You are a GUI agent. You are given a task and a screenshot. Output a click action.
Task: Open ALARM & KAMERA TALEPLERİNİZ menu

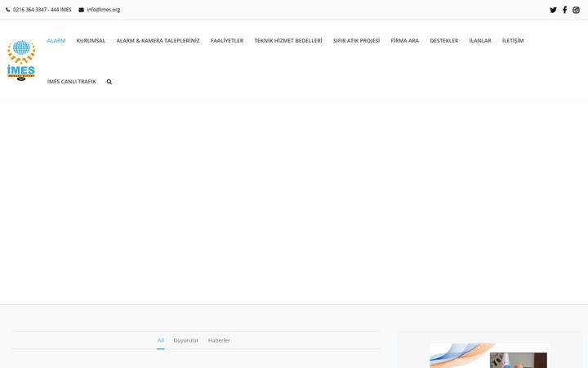(x=158, y=41)
